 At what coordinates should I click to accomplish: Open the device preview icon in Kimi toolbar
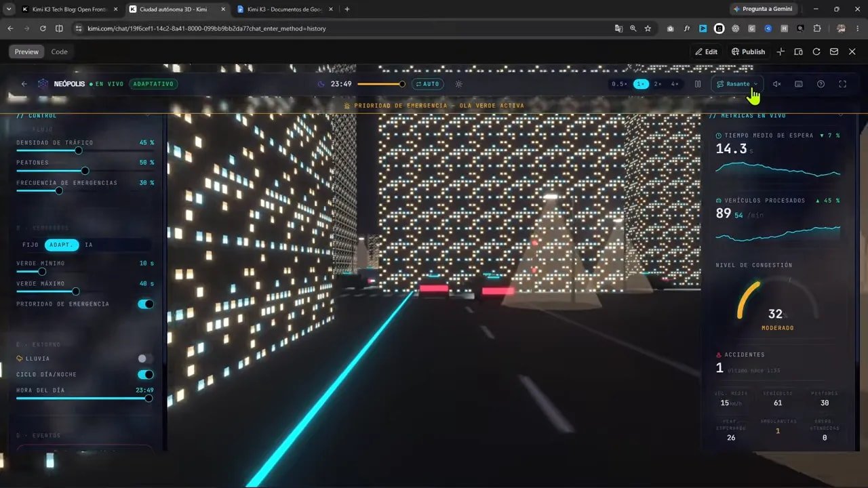pos(798,52)
